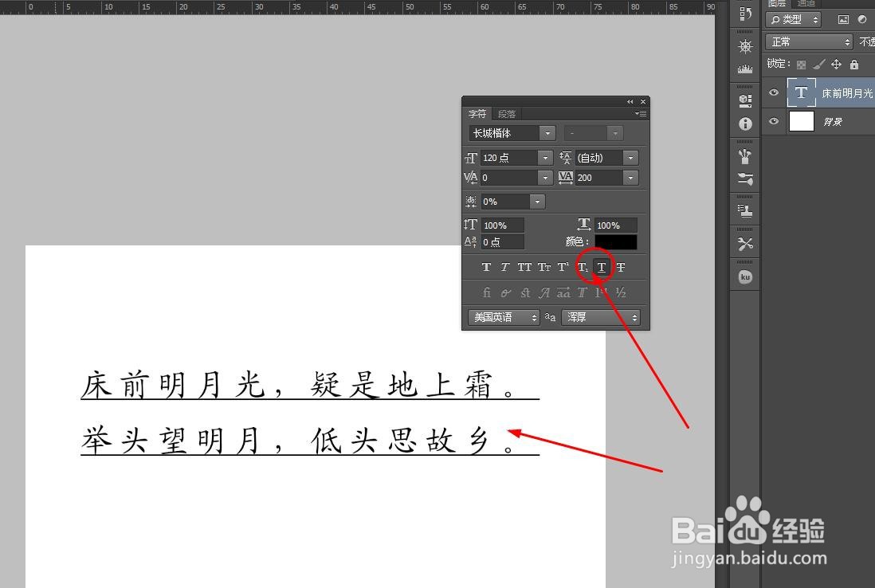875x588 pixels.
Task: Toggle lock transparent pixels in Layers panel
Action: pyautogui.click(x=801, y=63)
